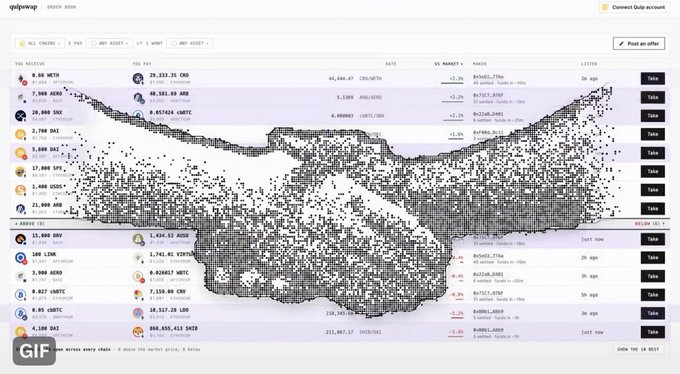The width and height of the screenshot is (680, 374).
Task: Click the AERO token icon in the 3,900 AERO row
Action: [20, 276]
